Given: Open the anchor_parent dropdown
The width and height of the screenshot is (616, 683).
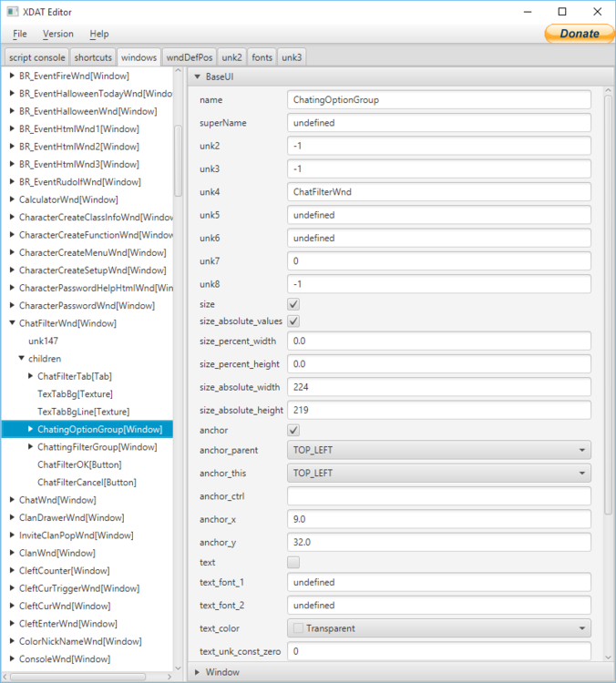Looking at the screenshot, I should (438, 450).
